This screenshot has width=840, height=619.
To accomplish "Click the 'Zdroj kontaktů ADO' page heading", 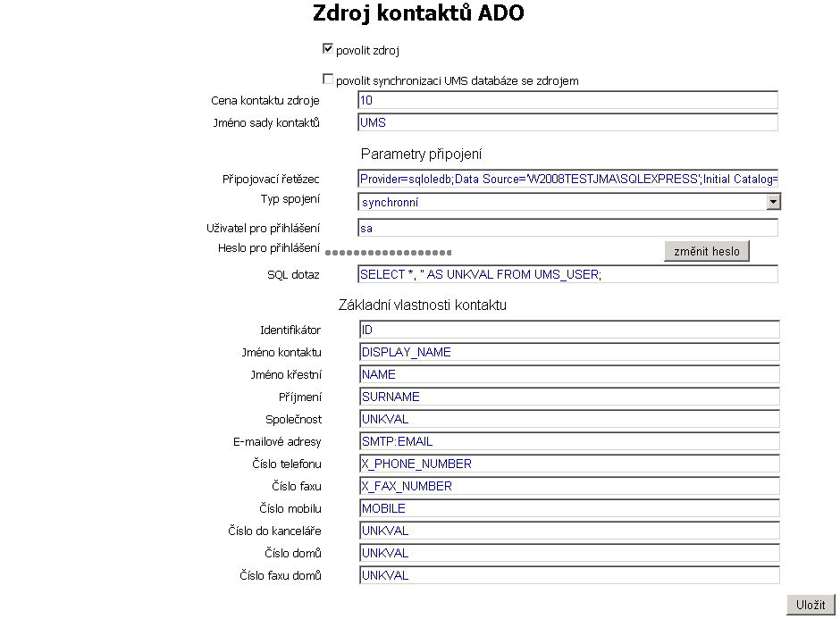I will (418, 13).
